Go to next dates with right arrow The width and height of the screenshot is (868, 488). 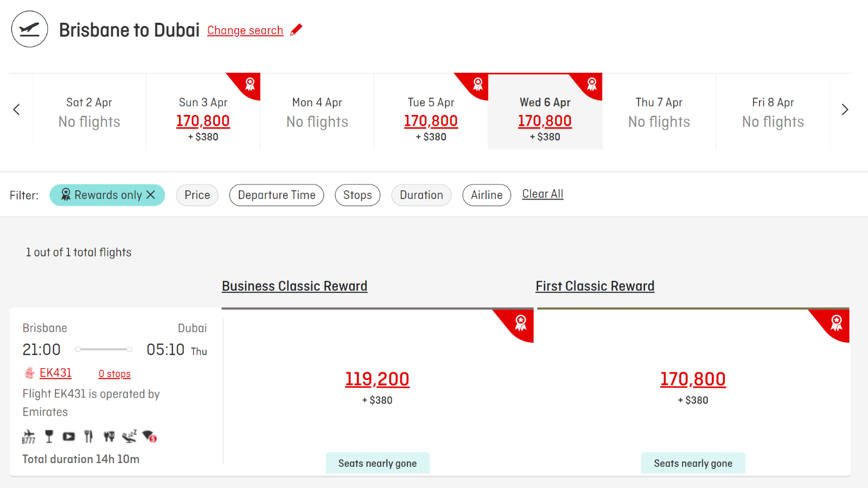[x=845, y=110]
